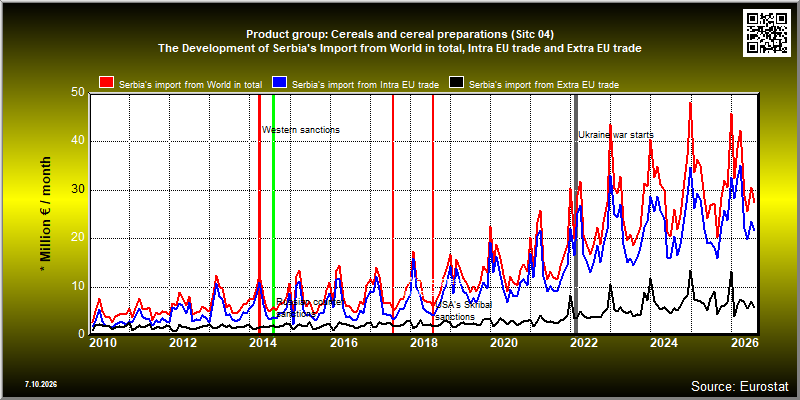The width and height of the screenshot is (800, 400).
Task: Click the QR code in the corner
Action: click(767, 32)
